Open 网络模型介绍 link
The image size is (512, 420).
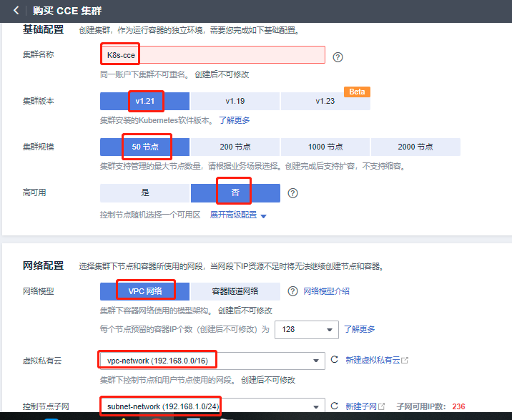click(326, 291)
